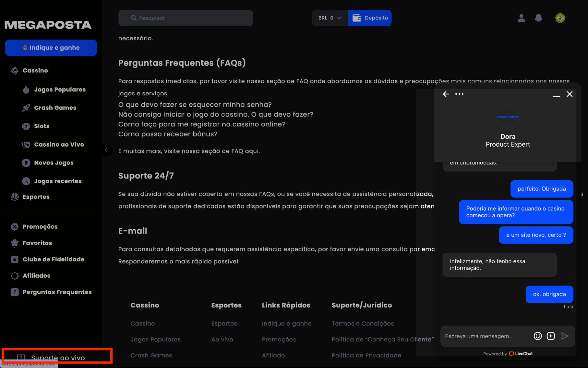Image resolution: width=588 pixels, height=368 pixels.
Task: Click the Afiliado footer link
Action: (273, 355)
